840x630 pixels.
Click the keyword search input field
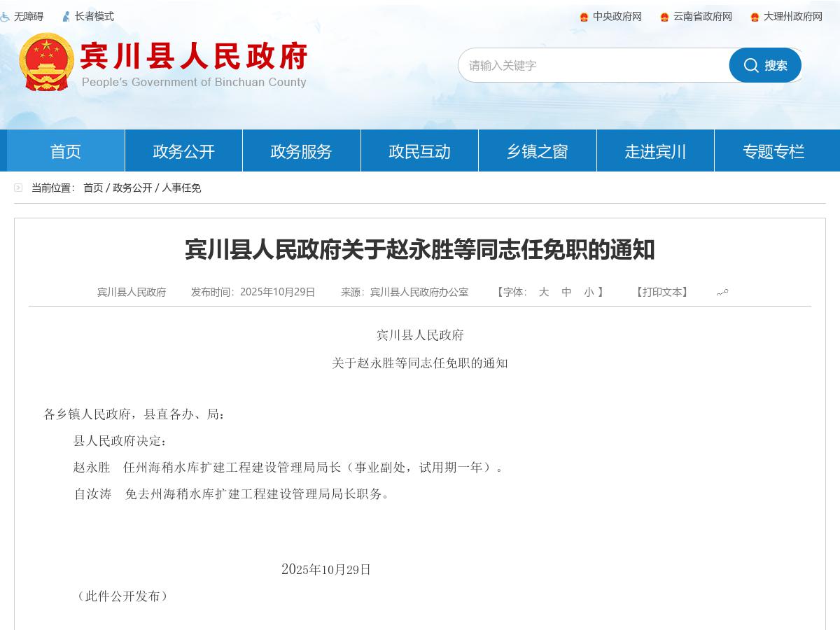(x=595, y=65)
